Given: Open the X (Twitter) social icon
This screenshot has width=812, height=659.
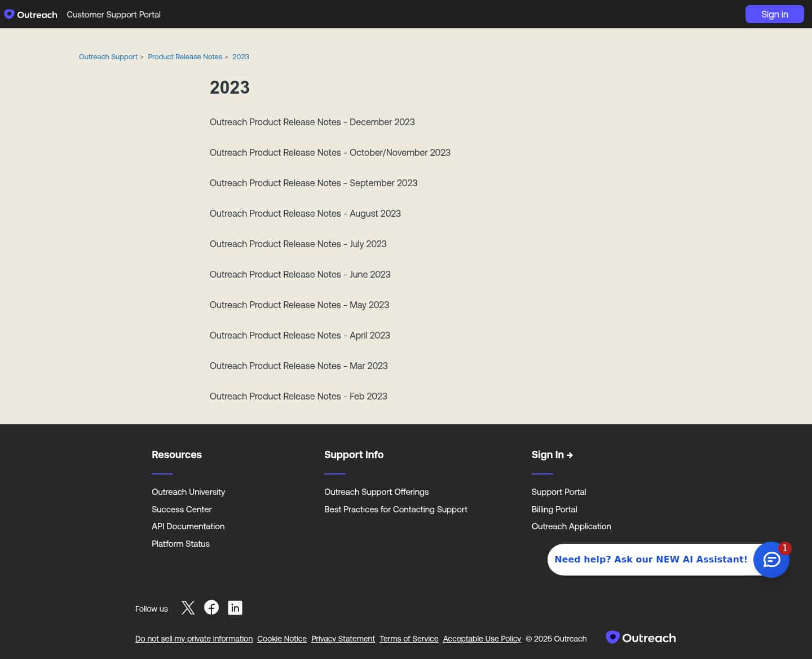Looking at the screenshot, I should 188,608.
